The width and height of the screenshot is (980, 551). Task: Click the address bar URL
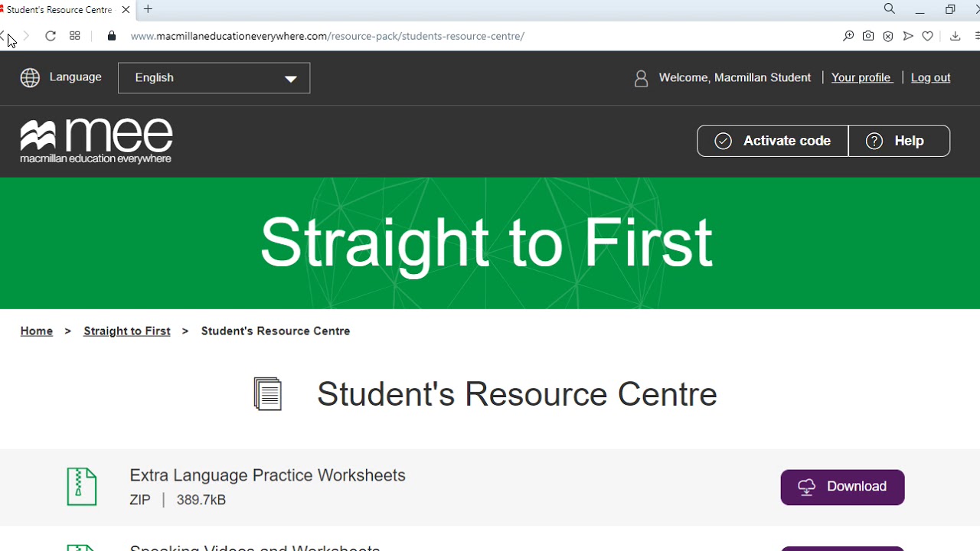[x=328, y=36]
